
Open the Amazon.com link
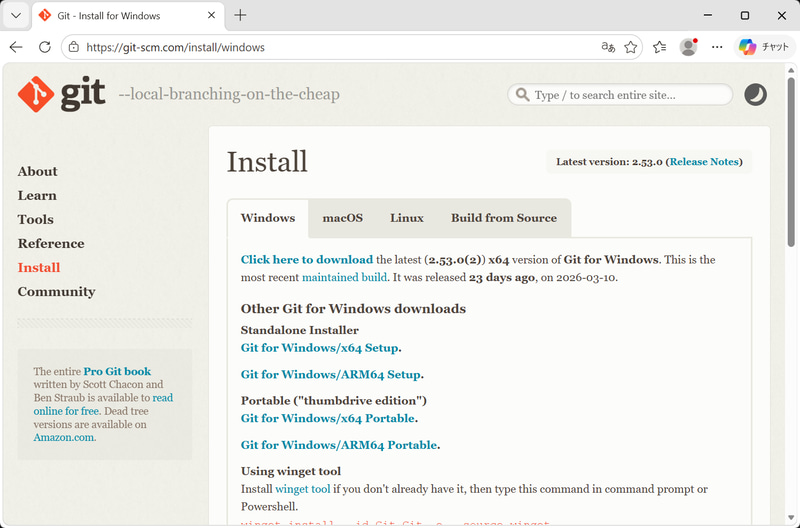[x=64, y=438]
